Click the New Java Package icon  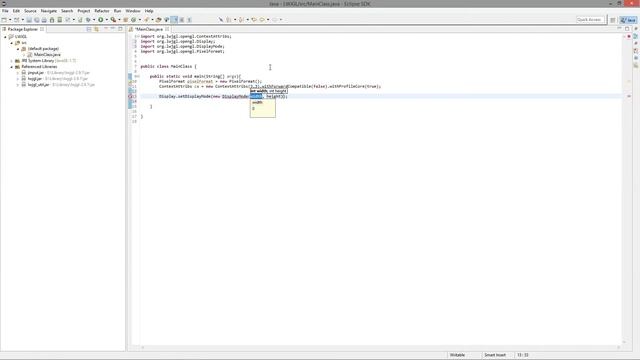[x=125, y=20]
